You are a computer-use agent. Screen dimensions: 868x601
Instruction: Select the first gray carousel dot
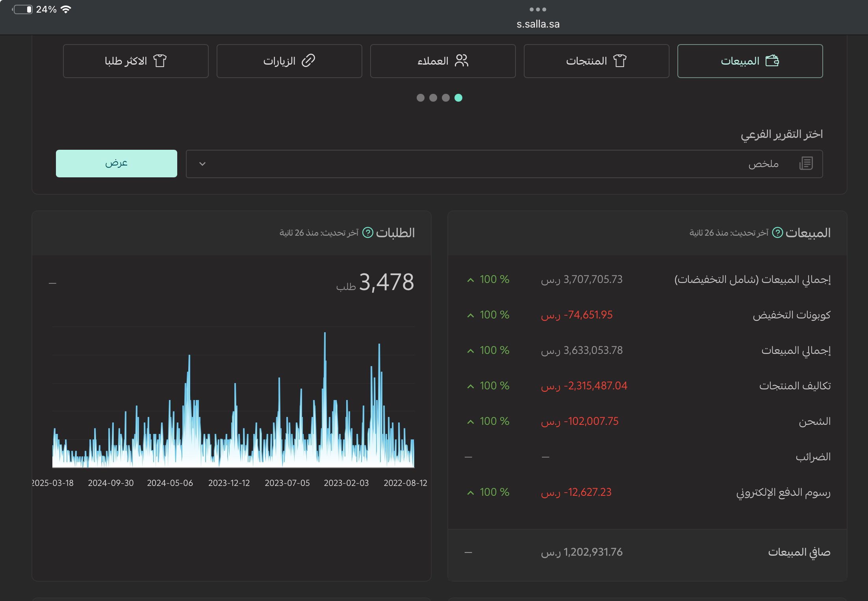pyautogui.click(x=420, y=98)
